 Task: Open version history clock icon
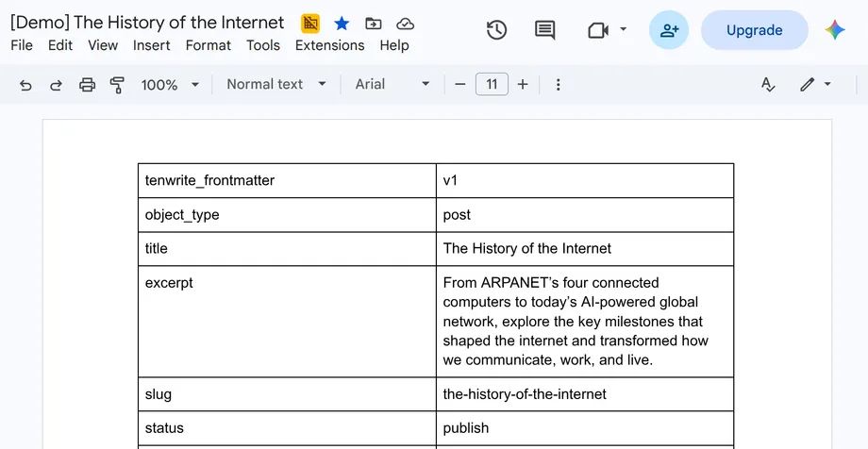pyautogui.click(x=496, y=30)
